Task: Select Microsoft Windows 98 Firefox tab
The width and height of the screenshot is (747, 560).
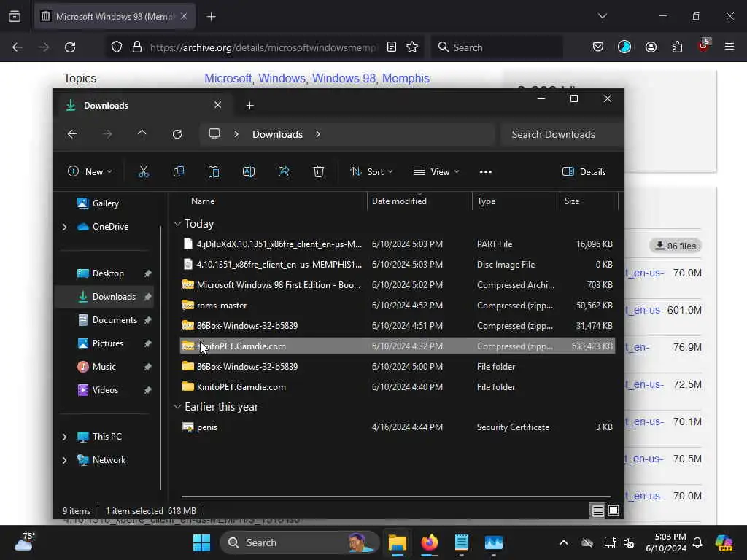Action: point(115,16)
